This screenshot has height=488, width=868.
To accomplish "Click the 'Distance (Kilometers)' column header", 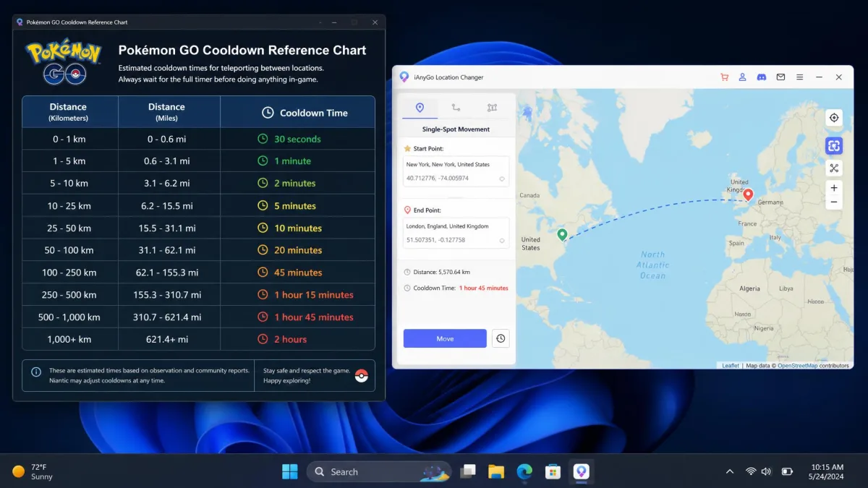I will pos(70,112).
